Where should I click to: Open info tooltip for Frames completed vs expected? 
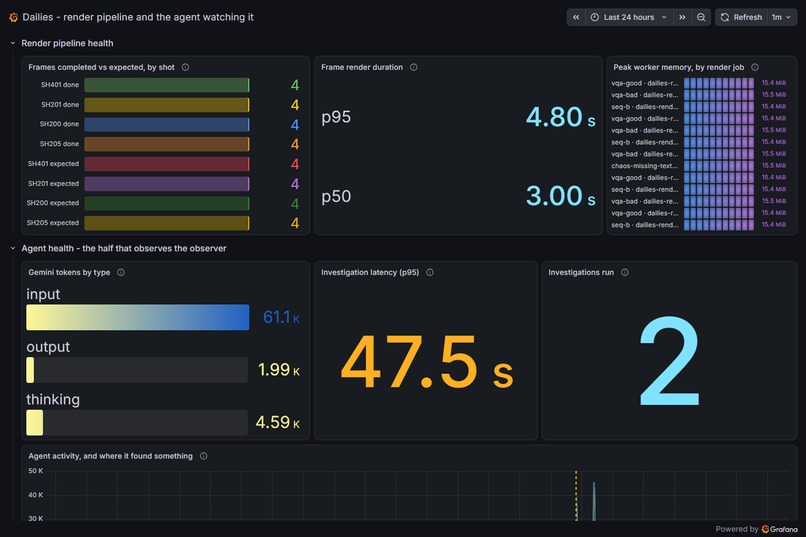click(x=185, y=67)
